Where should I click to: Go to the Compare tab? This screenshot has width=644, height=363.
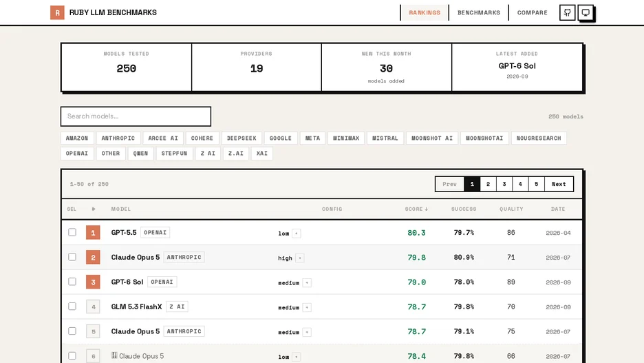point(532,12)
